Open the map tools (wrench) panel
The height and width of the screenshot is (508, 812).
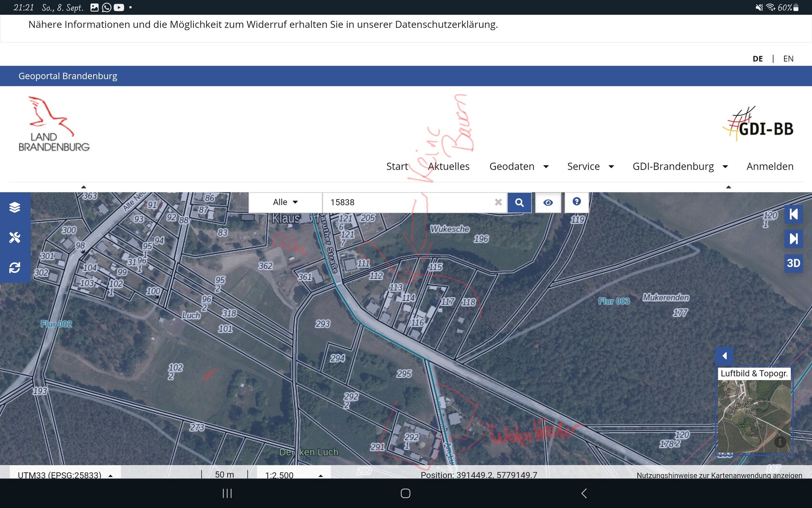[15, 237]
